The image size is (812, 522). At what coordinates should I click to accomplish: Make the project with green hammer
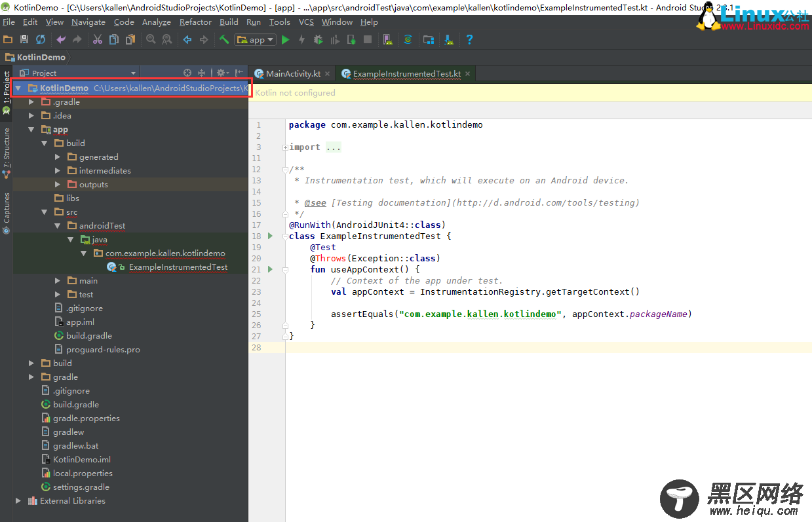click(x=224, y=40)
